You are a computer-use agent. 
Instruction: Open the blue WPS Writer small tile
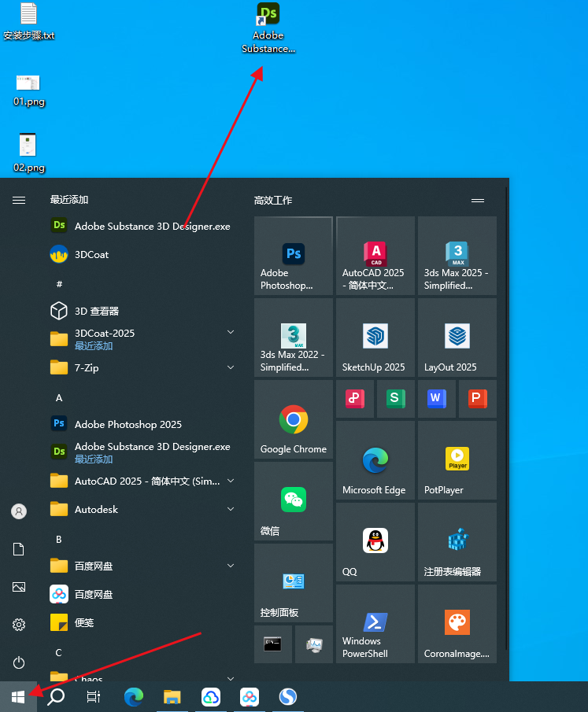pos(437,399)
